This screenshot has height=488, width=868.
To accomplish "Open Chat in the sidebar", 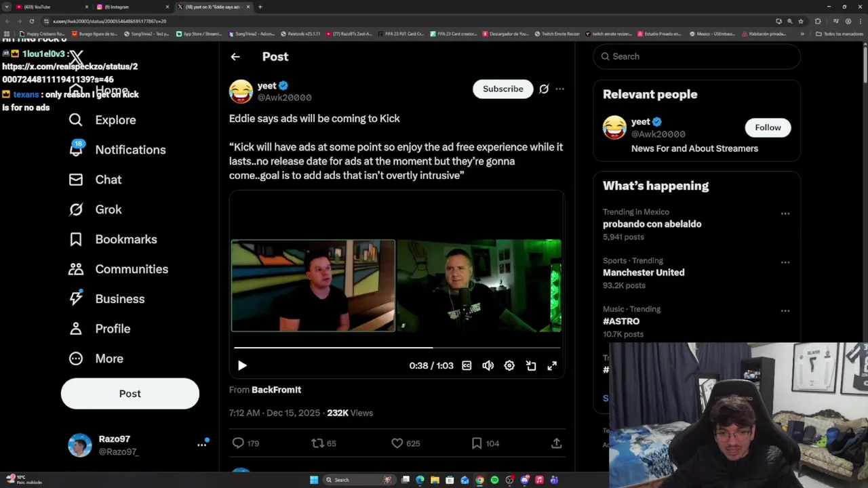I will (95, 180).
